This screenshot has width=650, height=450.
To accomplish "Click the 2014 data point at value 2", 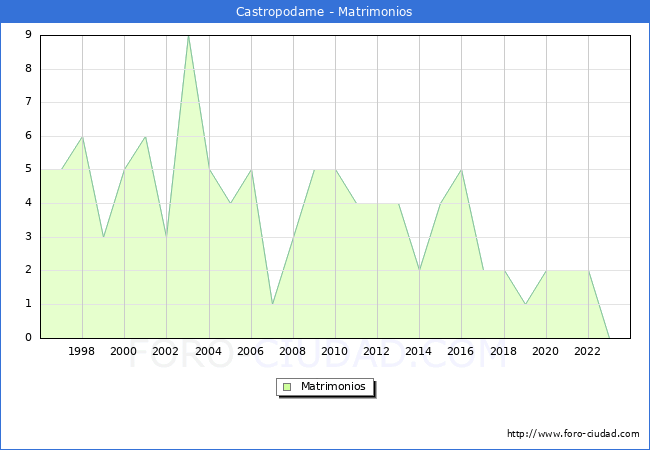I will pyautogui.click(x=420, y=271).
